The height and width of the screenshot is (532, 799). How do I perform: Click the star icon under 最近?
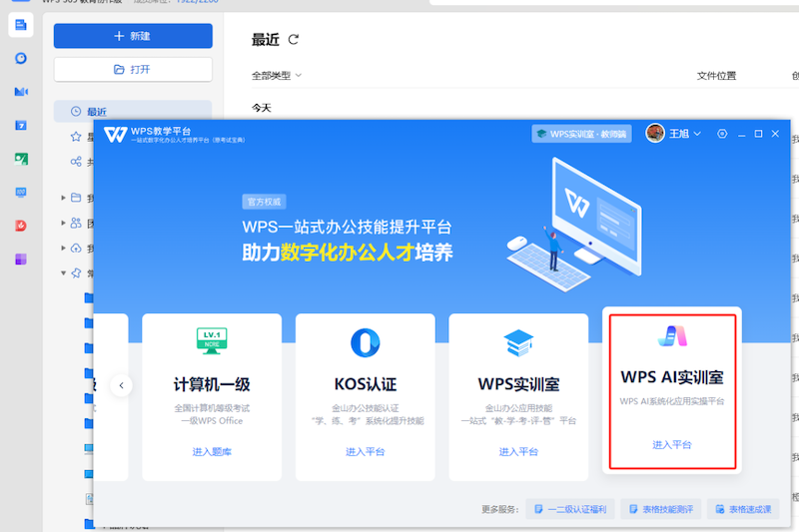coord(76,137)
